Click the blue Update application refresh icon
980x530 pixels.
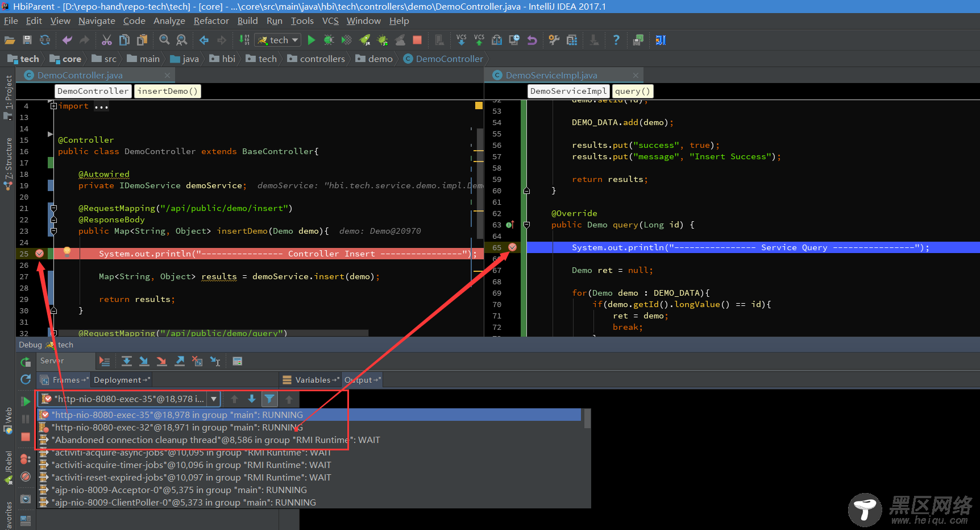point(26,379)
